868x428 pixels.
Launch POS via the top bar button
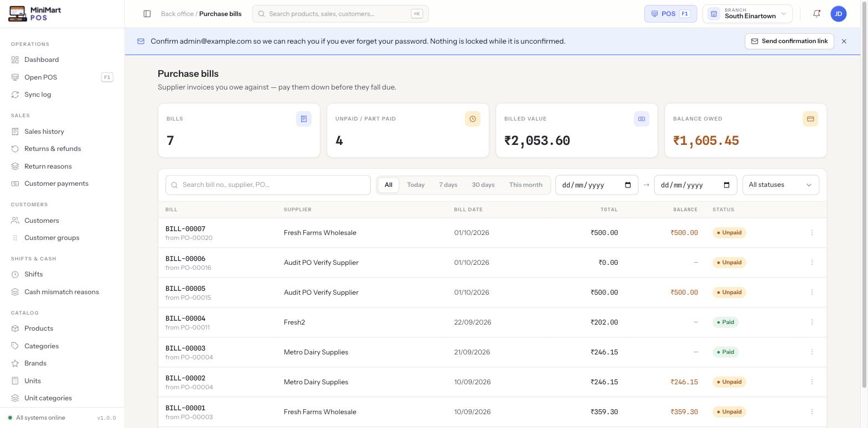(x=670, y=14)
